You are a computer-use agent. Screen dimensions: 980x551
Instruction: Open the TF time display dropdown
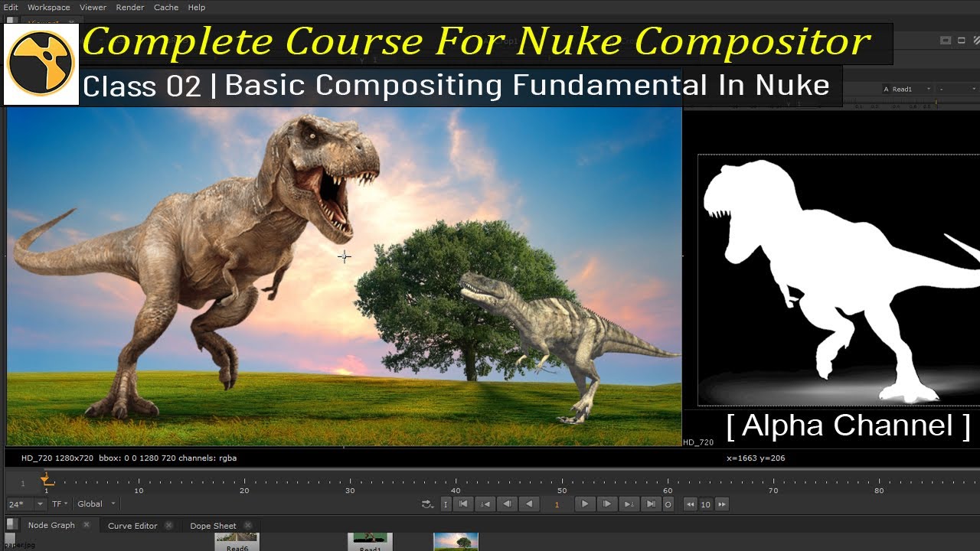coord(60,504)
